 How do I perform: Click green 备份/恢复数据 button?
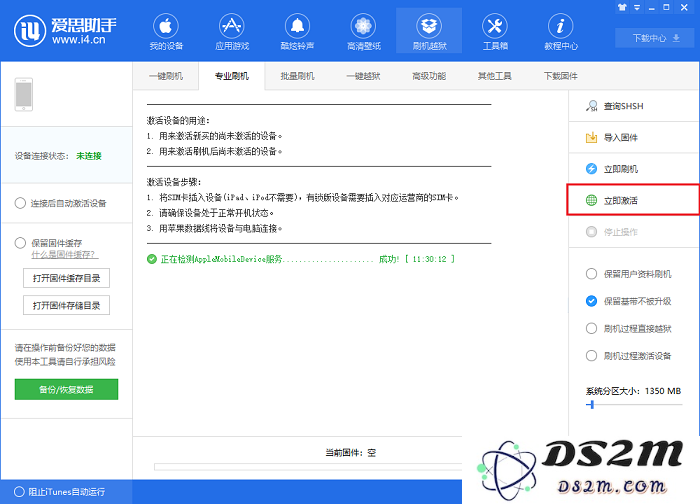pos(67,389)
